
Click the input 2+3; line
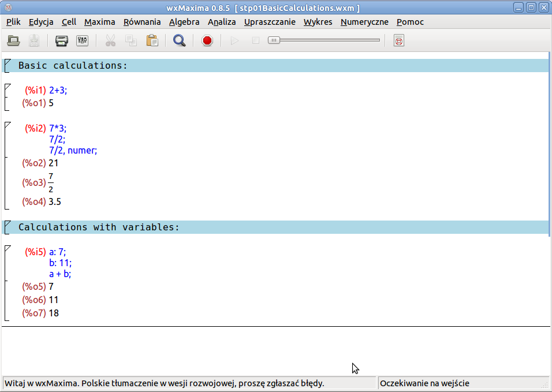tap(58, 91)
